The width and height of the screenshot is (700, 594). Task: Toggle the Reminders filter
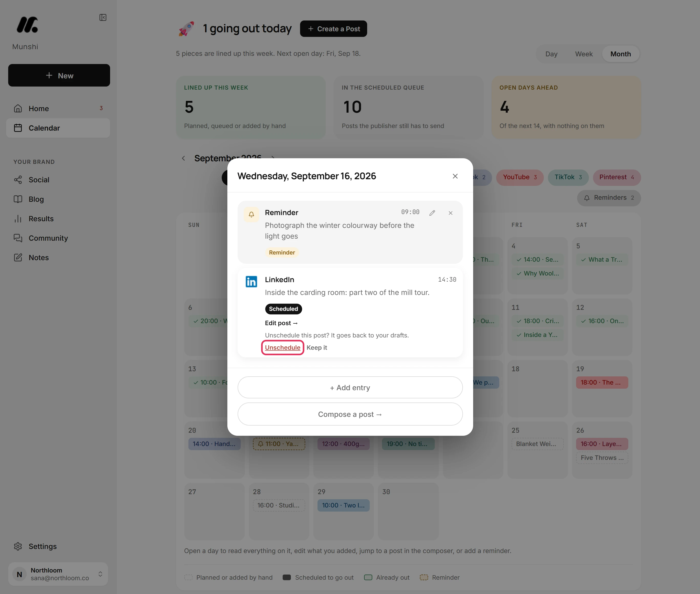609,198
